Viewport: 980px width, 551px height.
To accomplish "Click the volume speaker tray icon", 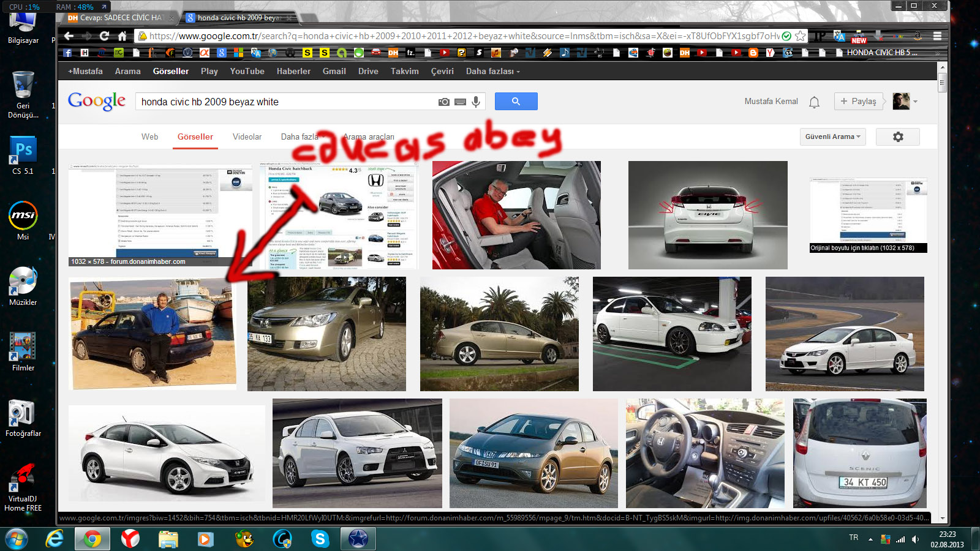I will (x=915, y=539).
